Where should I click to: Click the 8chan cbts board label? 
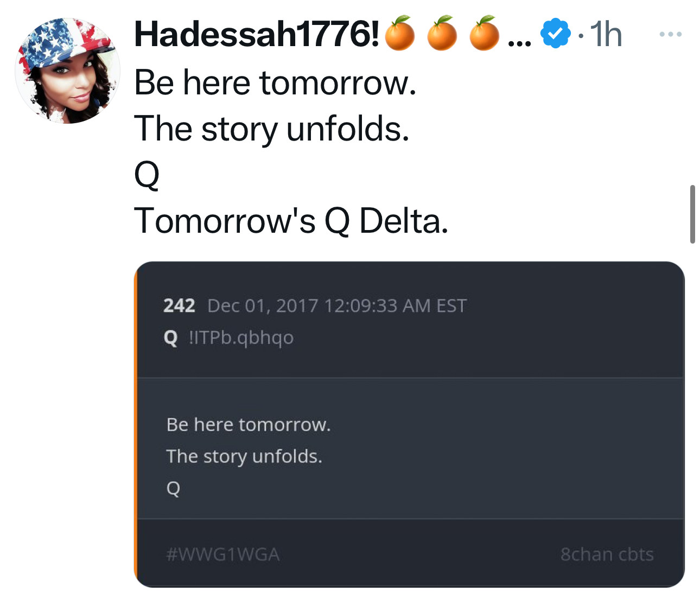coord(607,554)
